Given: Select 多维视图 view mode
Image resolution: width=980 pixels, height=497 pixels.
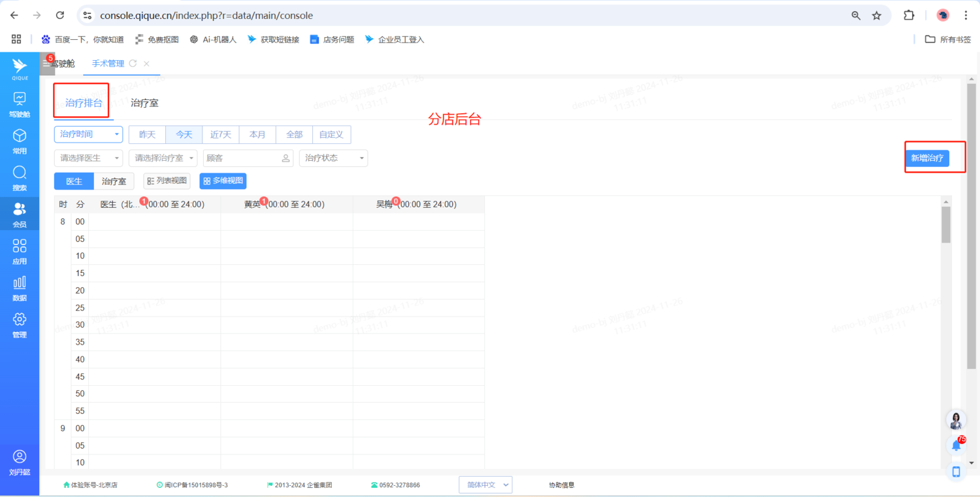Looking at the screenshot, I should click(x=223, y=180).
